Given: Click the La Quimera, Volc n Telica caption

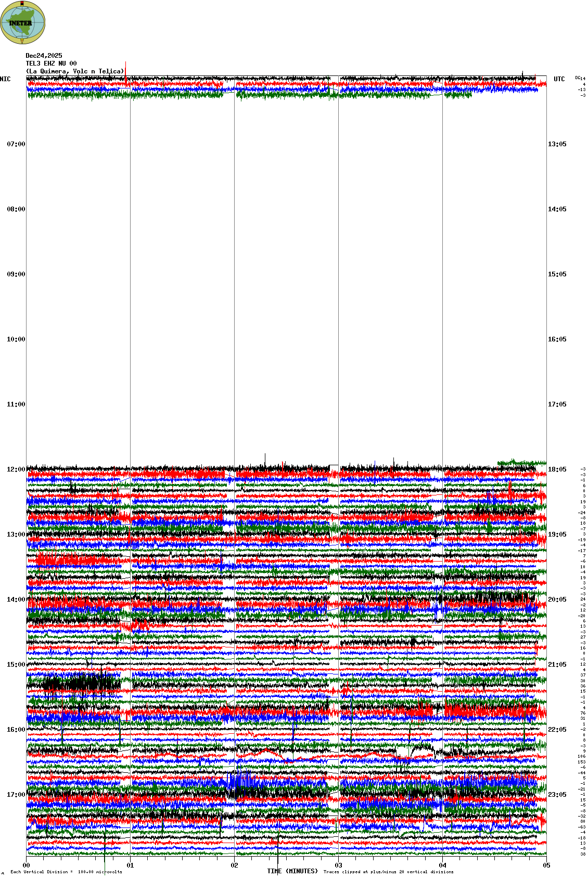Looking at the screenshot, I should click(x=75, y=71).
